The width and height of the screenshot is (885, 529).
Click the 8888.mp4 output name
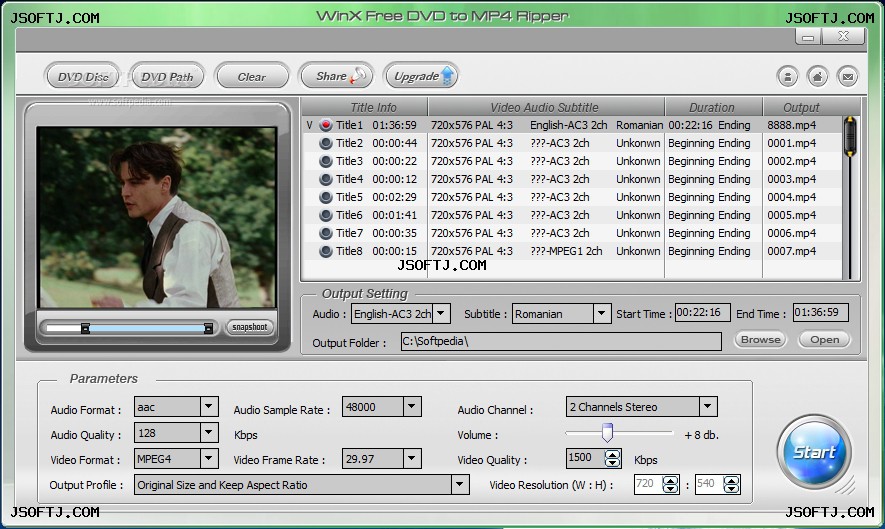[791, 125]
